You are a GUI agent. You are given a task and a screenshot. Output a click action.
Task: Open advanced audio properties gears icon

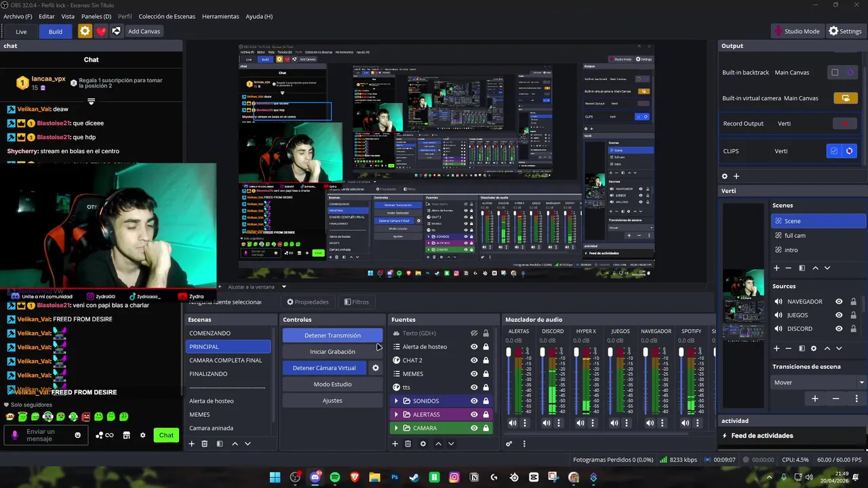pyautogui.click(x=509, y=444)
